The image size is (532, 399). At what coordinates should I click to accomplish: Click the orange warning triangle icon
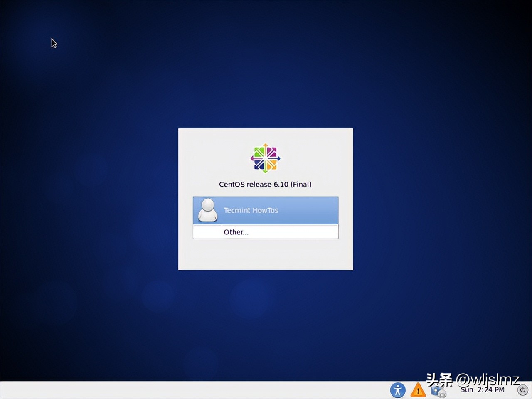418,390
